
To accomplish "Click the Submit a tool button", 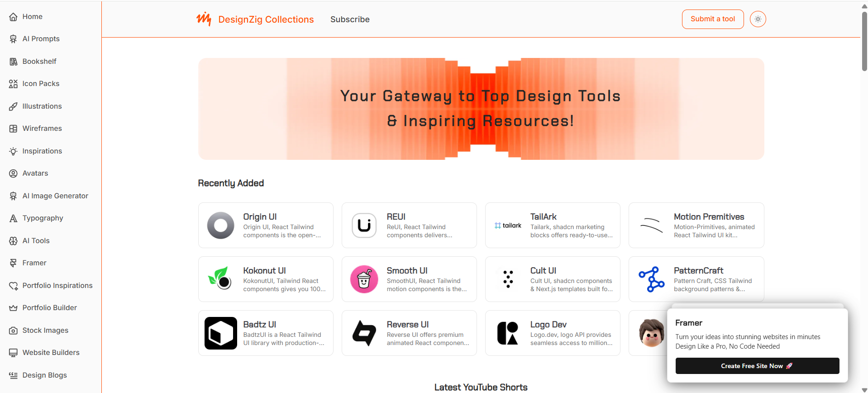I will [x=713, y=19].
